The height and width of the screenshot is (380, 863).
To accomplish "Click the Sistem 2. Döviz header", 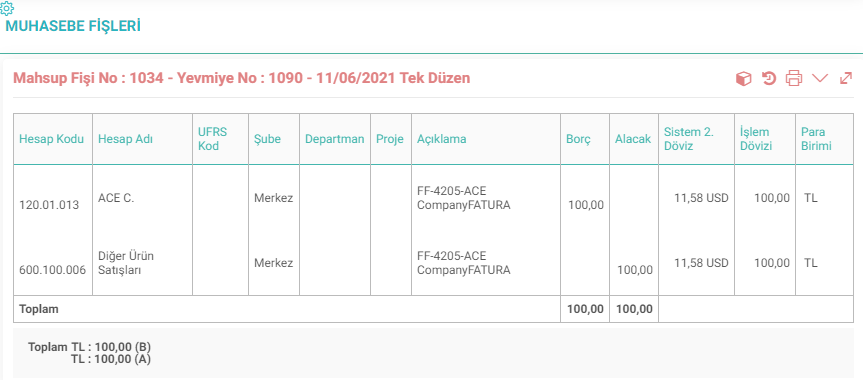I will pyautogui.click(x=689, y=139).
